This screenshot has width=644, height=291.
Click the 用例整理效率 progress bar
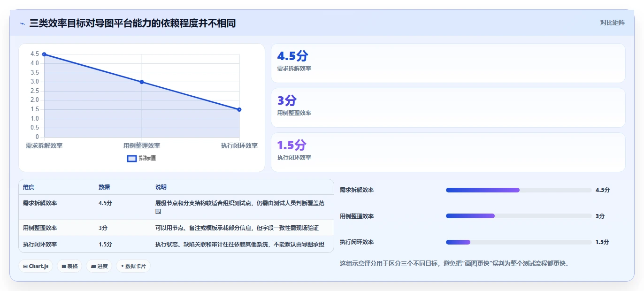point(519,216)
